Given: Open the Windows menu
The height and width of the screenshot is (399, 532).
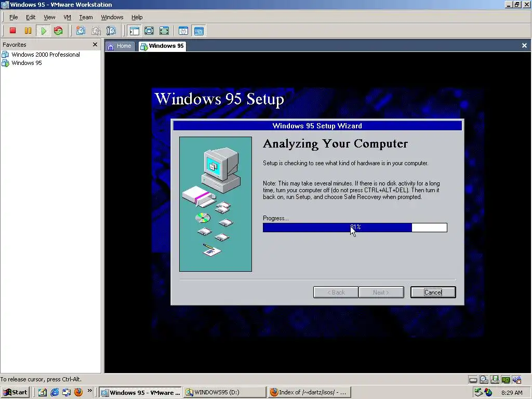Looking at the screenshot, I should tap(112, 17).
